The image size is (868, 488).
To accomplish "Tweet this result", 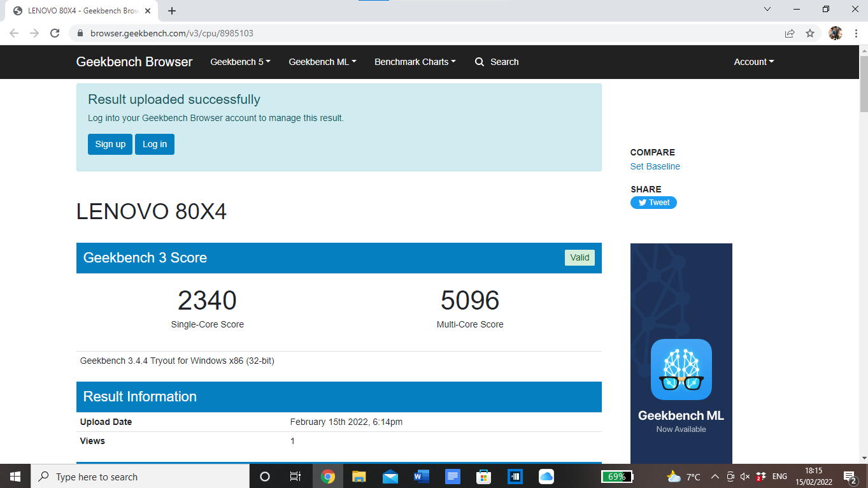I will (x=653, y=203).
